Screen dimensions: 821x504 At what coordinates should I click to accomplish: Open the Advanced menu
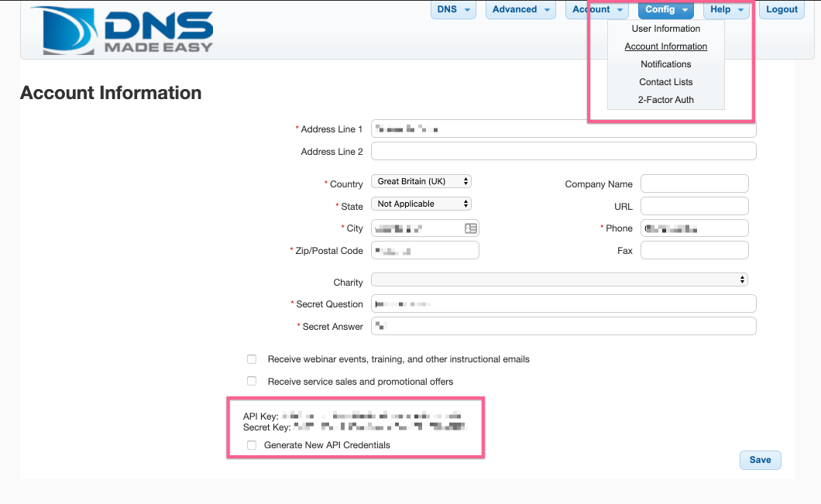(520, 9)
